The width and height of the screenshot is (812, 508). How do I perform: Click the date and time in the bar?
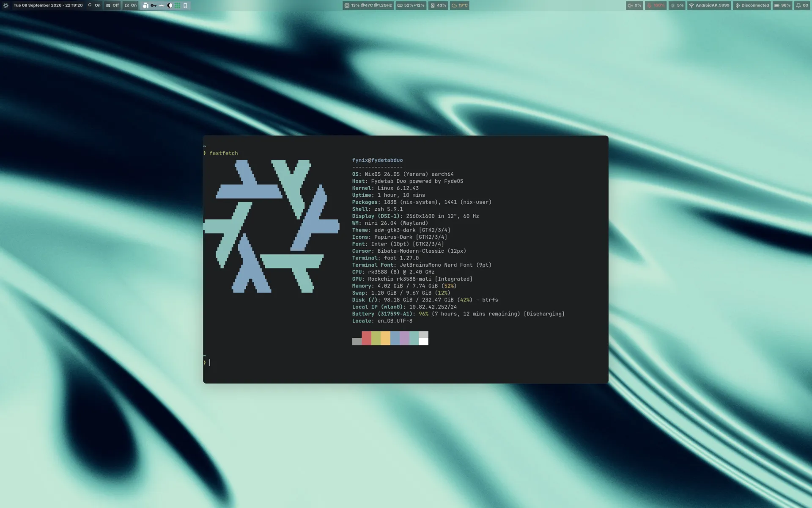[48, 6]
